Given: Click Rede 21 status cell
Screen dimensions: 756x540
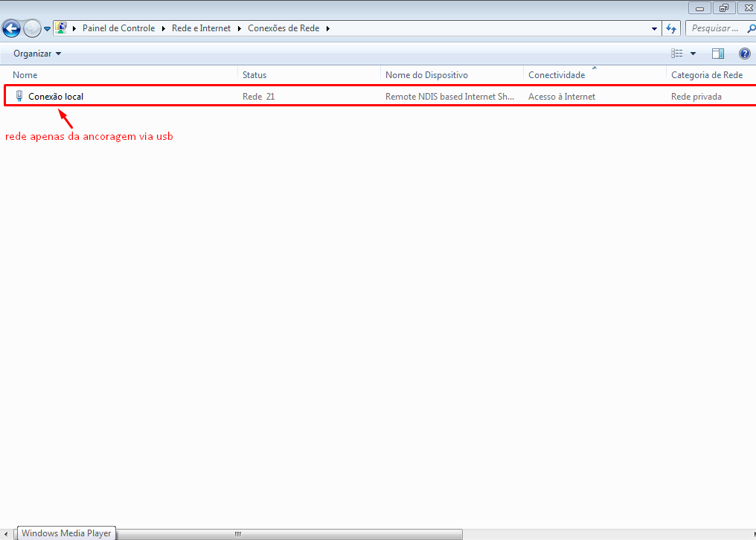Looking at the screenshot, I should [x=258, y=97].
